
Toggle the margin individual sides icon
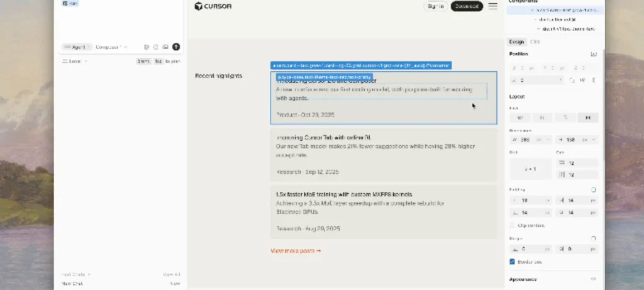[x=593, y=238]
